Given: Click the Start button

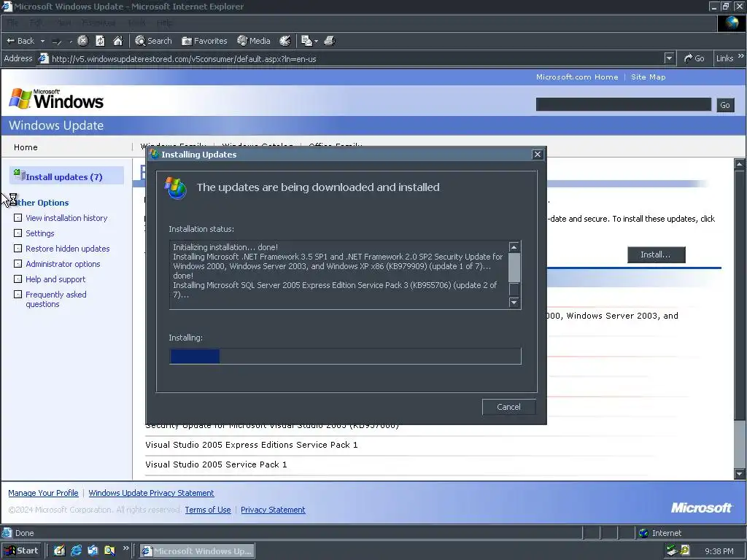Looking at the screenshot, I should click(21, 551).
